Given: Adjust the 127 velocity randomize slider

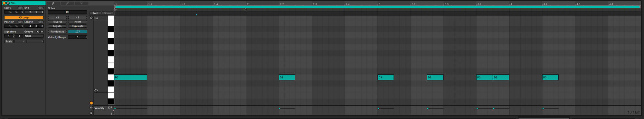Looking at the screenshot, I should pos(78,32).
